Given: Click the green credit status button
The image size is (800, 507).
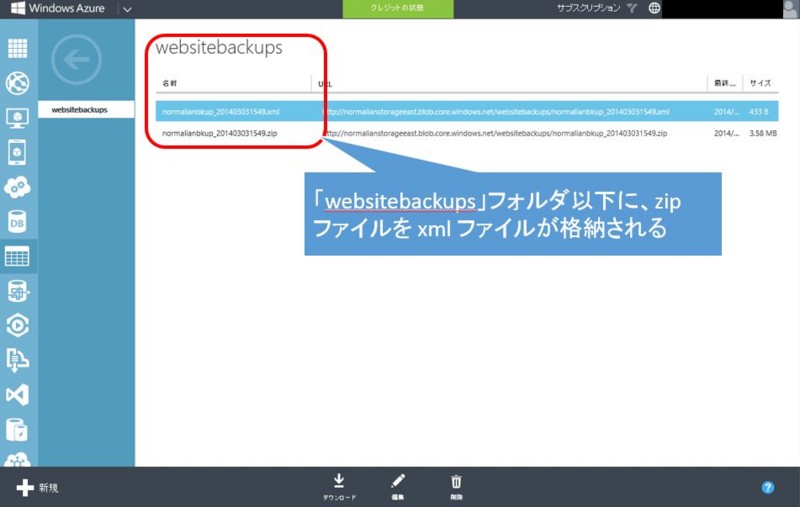Looking at the screenshot, I should click(398, 8).
